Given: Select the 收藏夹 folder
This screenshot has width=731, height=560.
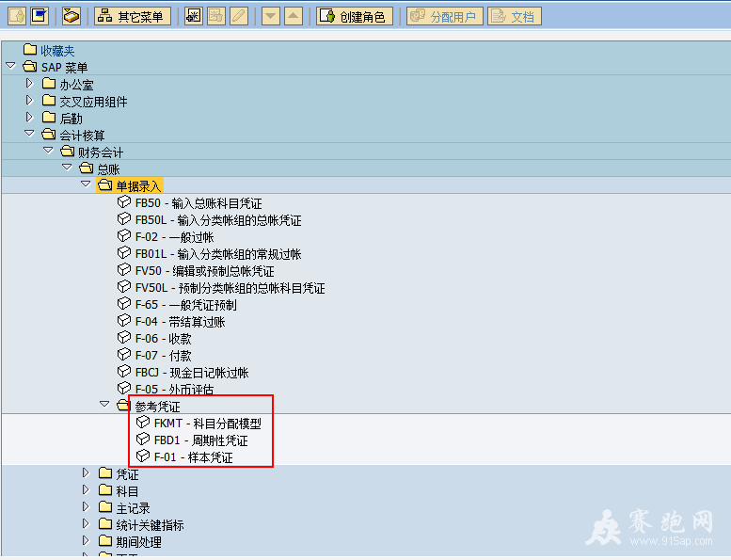Looking at the screenshot, I should click(x=50, y=50).
